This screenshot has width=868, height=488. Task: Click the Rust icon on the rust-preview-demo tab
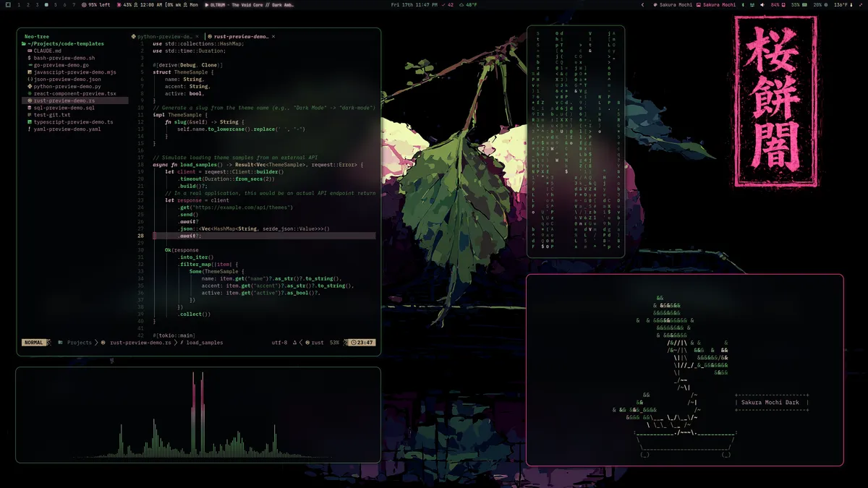click(210, 36)
